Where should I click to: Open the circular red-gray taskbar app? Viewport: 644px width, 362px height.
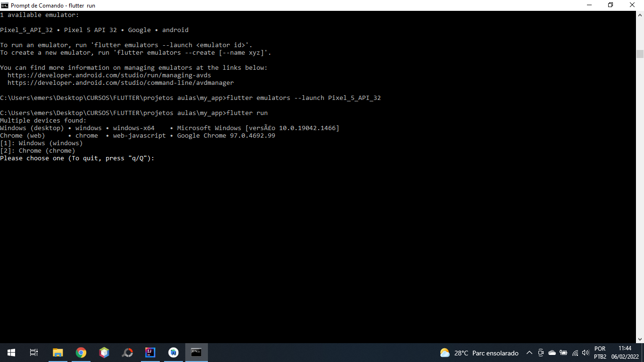tap(127, 353)
